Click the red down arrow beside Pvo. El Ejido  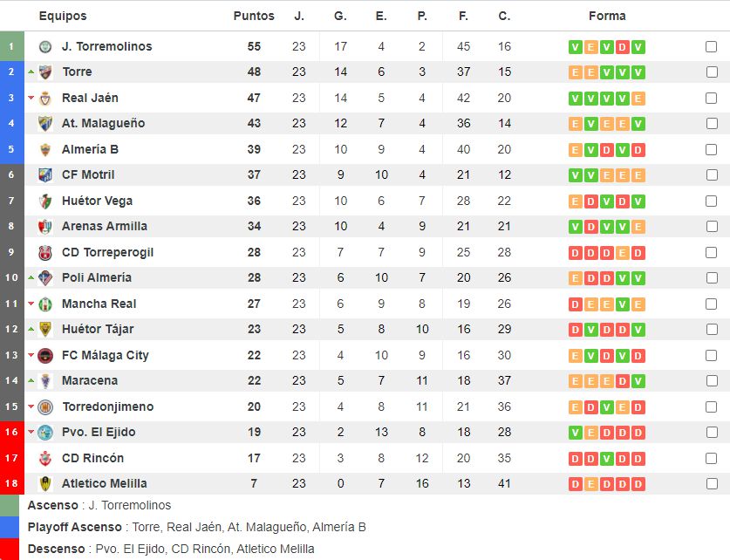pyautogui.click(x=31, y=432)
